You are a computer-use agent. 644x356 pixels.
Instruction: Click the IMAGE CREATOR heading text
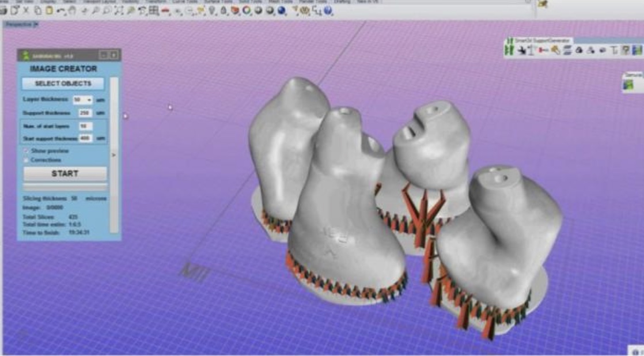63,69
